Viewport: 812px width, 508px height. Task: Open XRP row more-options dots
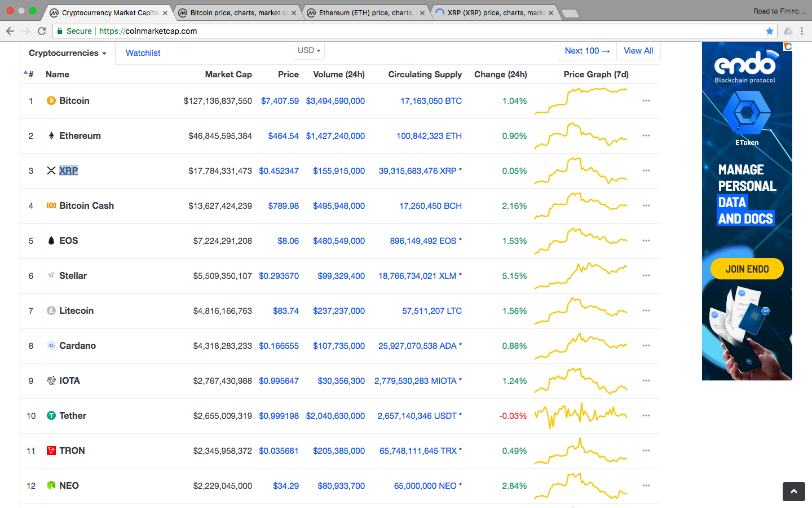646,171
